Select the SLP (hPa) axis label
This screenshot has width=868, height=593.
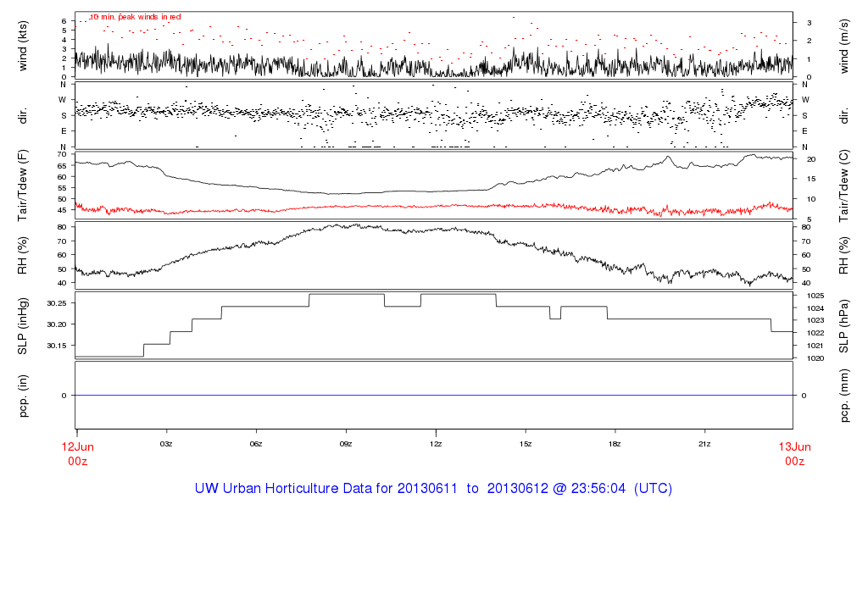[844, 325]
